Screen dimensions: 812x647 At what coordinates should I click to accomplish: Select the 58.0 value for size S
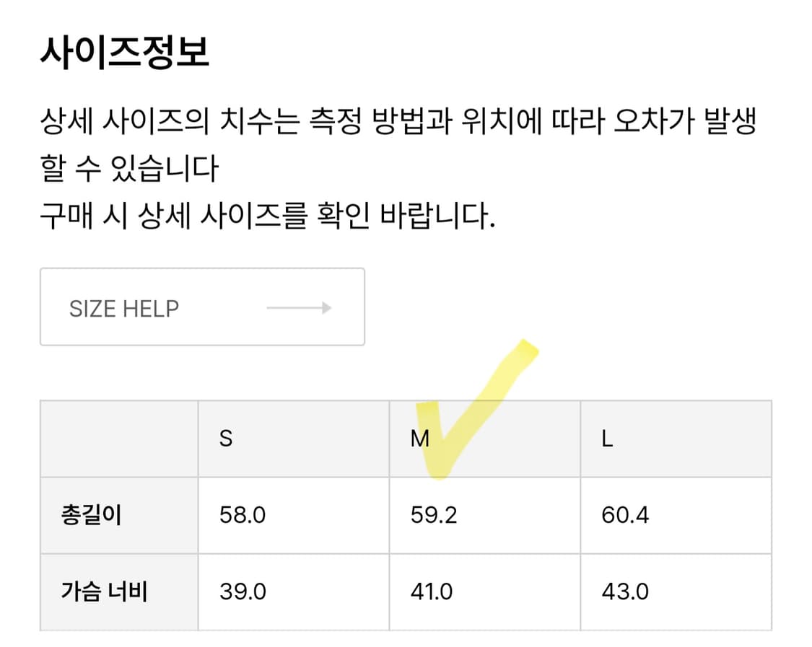(x=243, y=514)
